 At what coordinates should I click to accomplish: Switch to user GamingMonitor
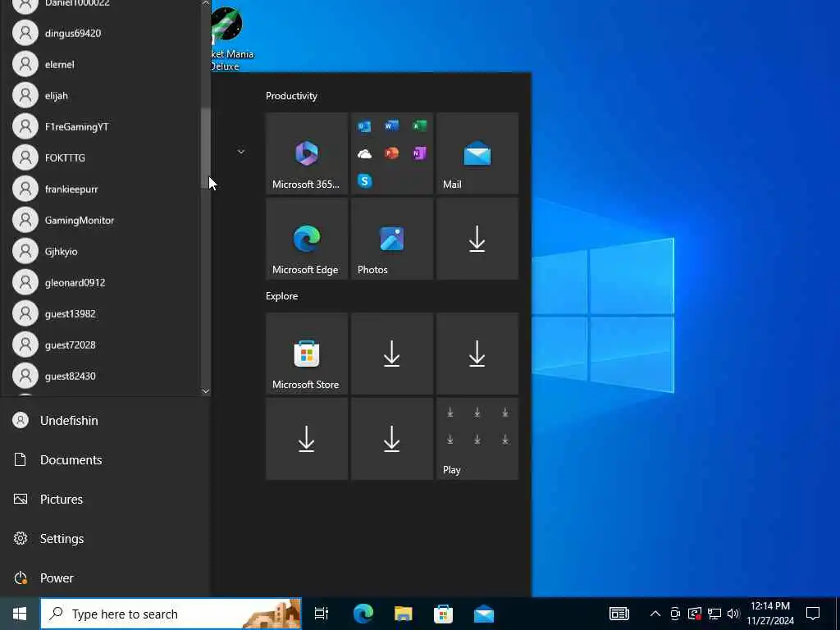(101, 220)
